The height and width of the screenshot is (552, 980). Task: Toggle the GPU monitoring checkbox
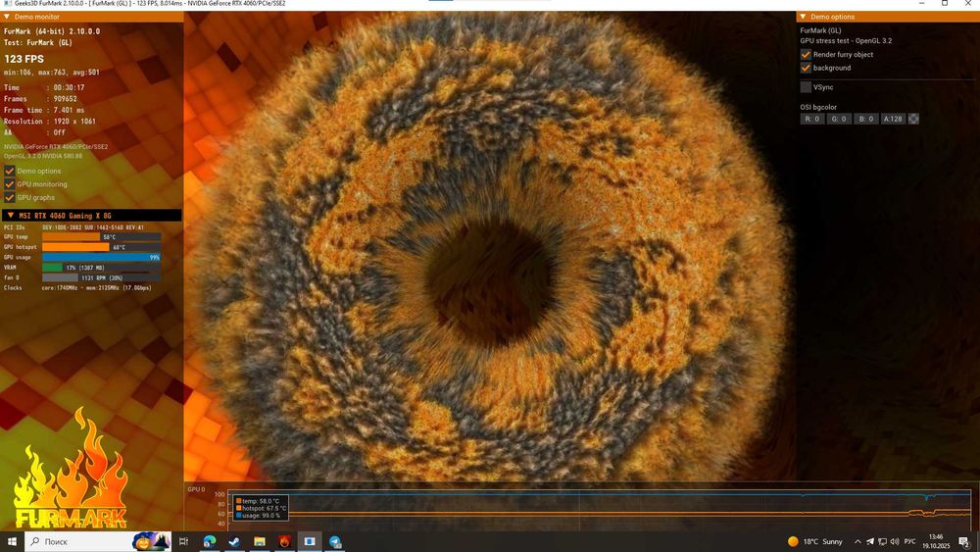point(10,183)
